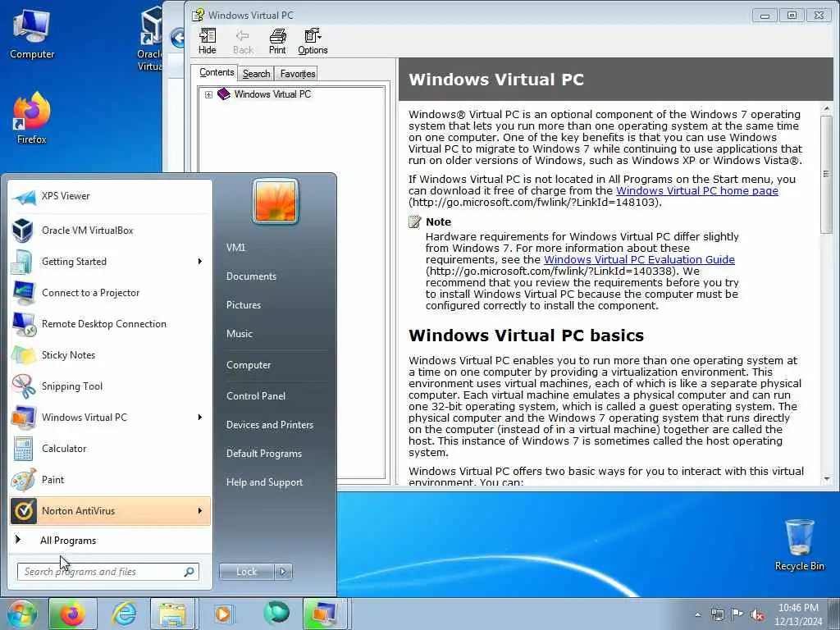Open the Favorites tab
840x630 pixels.
click(x=298, y=73)
